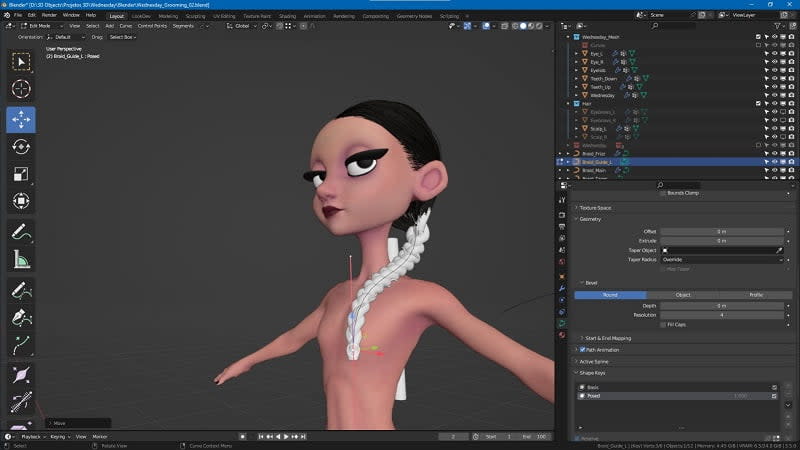This screenshot has width=800, height=450.
Task: Open the Control Points menu
Action: click(152, 26)
